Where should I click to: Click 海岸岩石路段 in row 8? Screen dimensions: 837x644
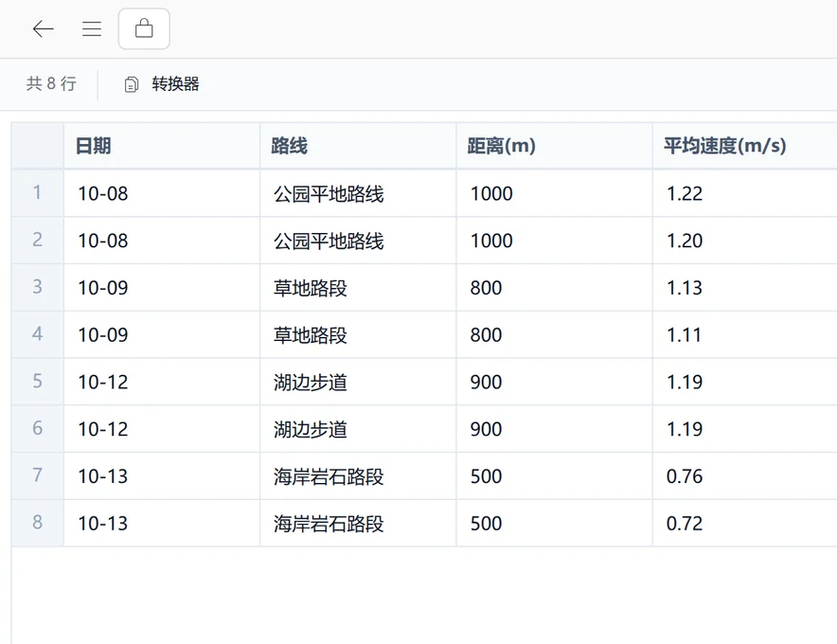coord(329,524)
